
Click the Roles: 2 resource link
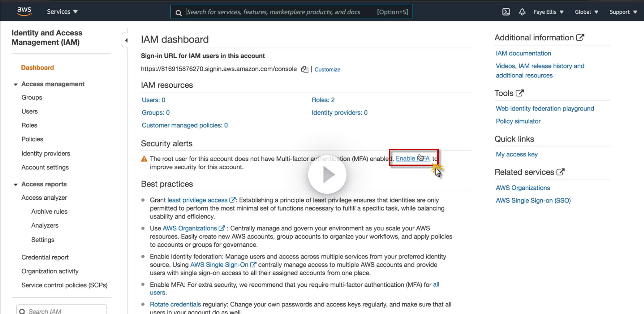(323, 100)
